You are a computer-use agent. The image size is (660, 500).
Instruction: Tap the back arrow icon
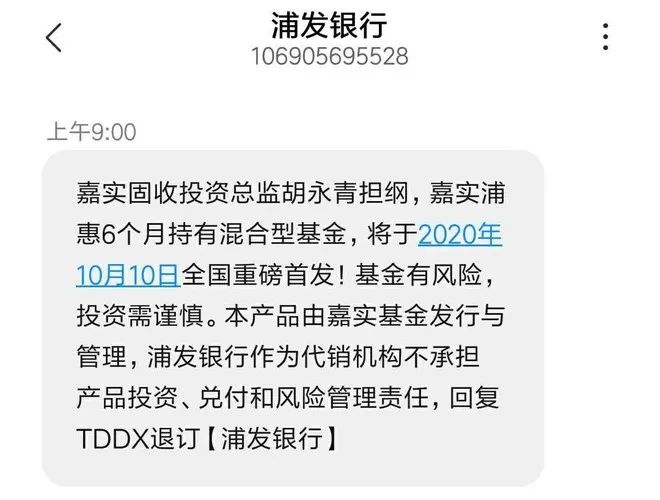click(x=53, y=38)
